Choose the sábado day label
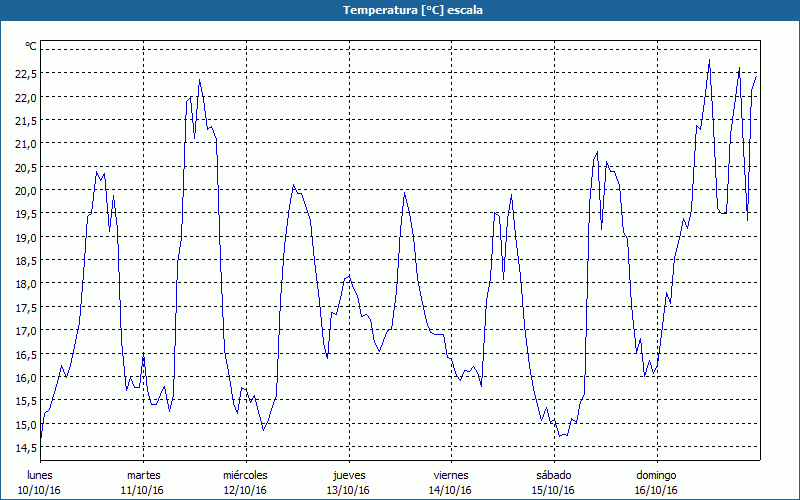 point(553,475)
